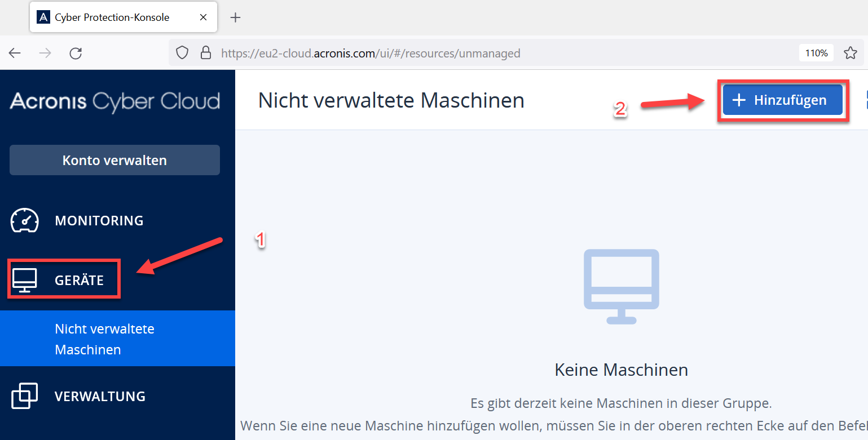The height and width of the screenshot is (440, 868).
Task: Switch to the Cyber Protection-Konsole tab
Action: click(x=112, y=17)
